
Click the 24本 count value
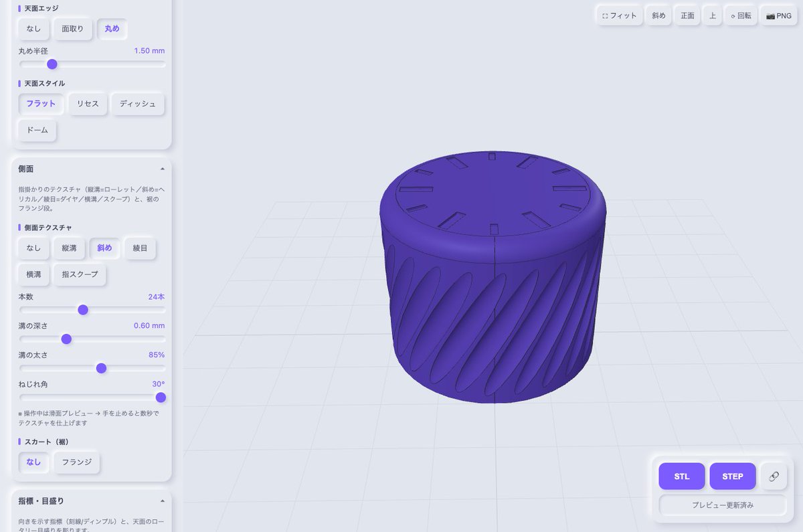coord(157,296)
